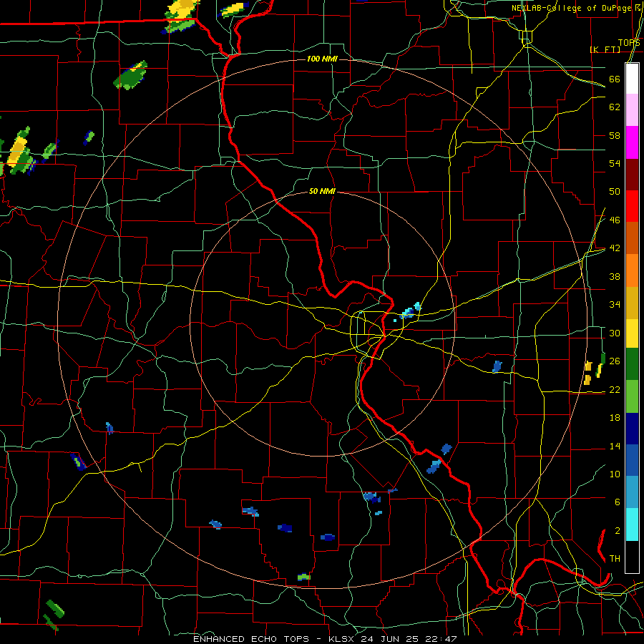Click the 14 legend value
644x644 pixels.
pos(615,446)
